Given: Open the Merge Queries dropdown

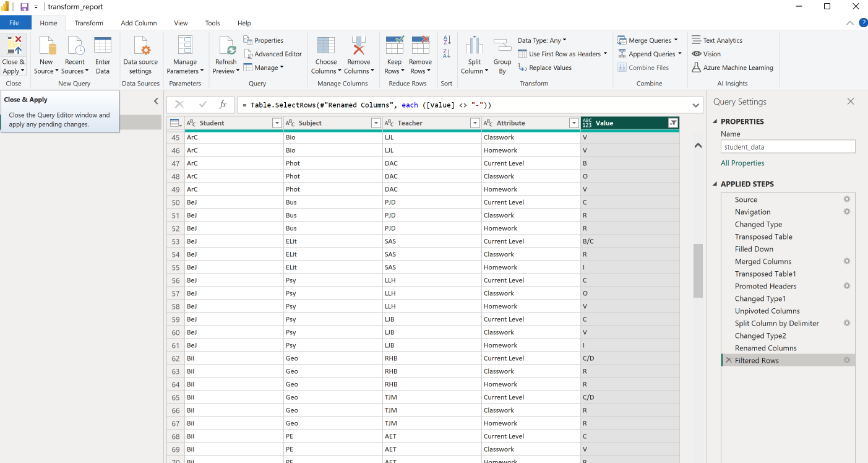Looking at the screenshot, I should pyautogui.click(x=648, y=40).
